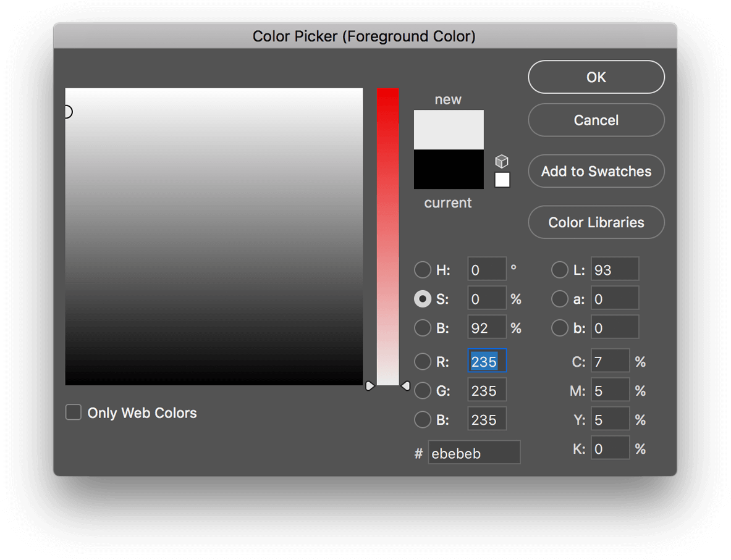The width and height of the screenshot is (731, 560).
Task: Select the H hue radio button
Action: tap(423, 270)
